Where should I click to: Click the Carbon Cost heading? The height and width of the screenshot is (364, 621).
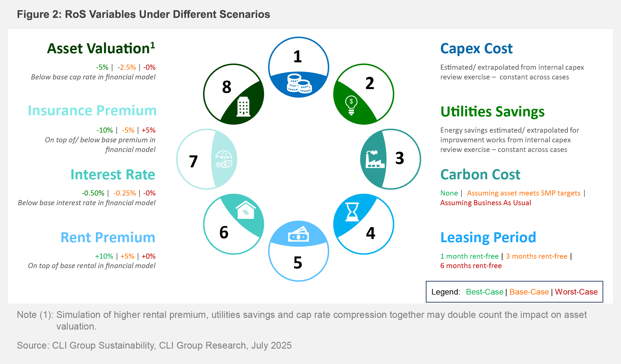click(480, 174)
